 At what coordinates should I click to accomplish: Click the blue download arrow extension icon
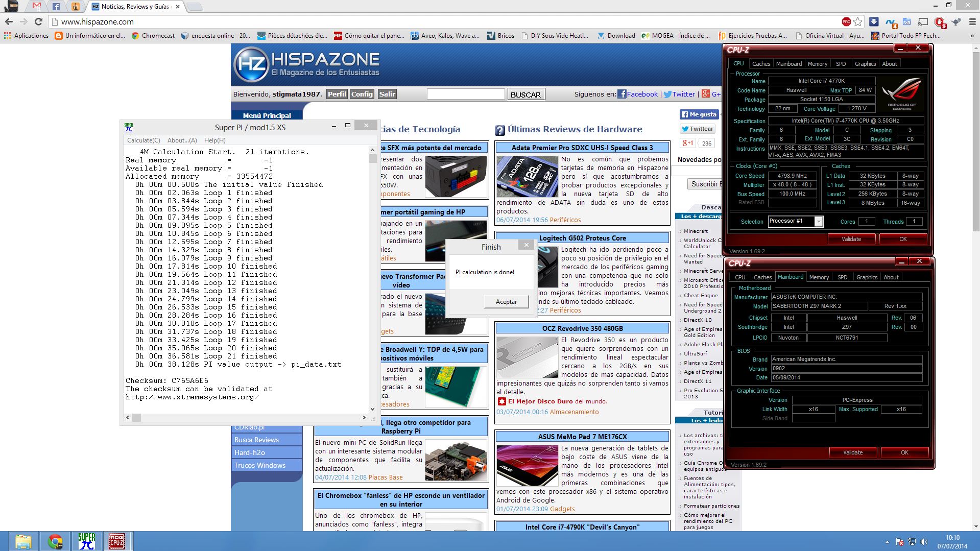pyautogui.click(x=874, y=21)
